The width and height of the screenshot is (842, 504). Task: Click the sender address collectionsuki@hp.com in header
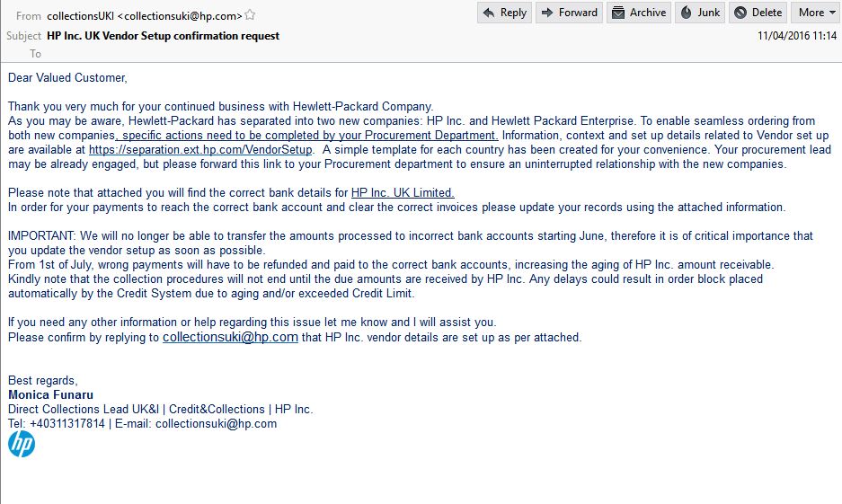click(x=180, y=15)
